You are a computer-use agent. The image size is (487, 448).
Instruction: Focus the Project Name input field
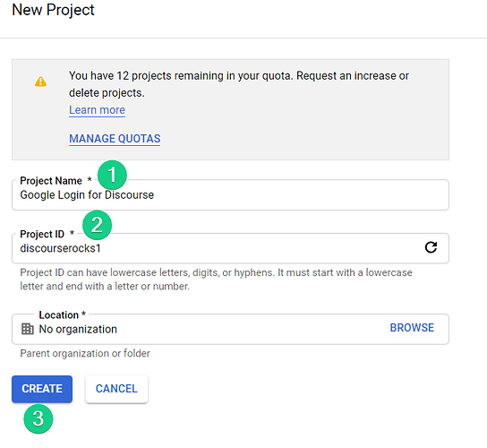pyautogui.click(x=230, y=195)
